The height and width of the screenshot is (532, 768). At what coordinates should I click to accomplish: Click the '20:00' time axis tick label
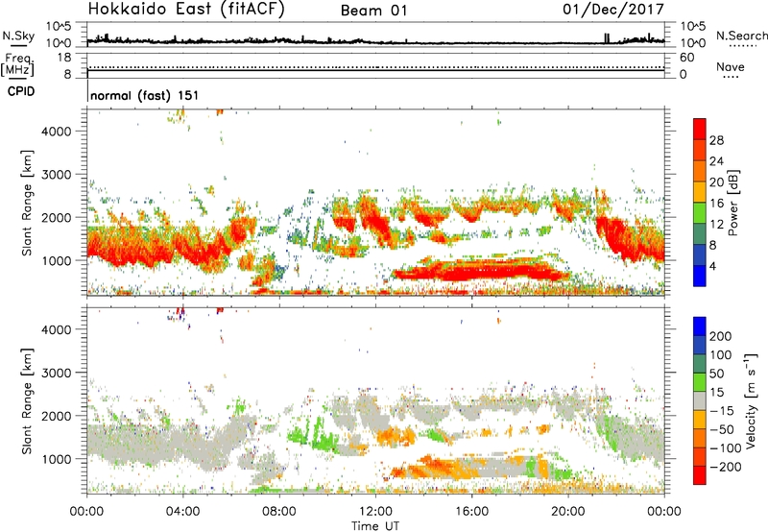pyautogui.click(x=567, y=512)
